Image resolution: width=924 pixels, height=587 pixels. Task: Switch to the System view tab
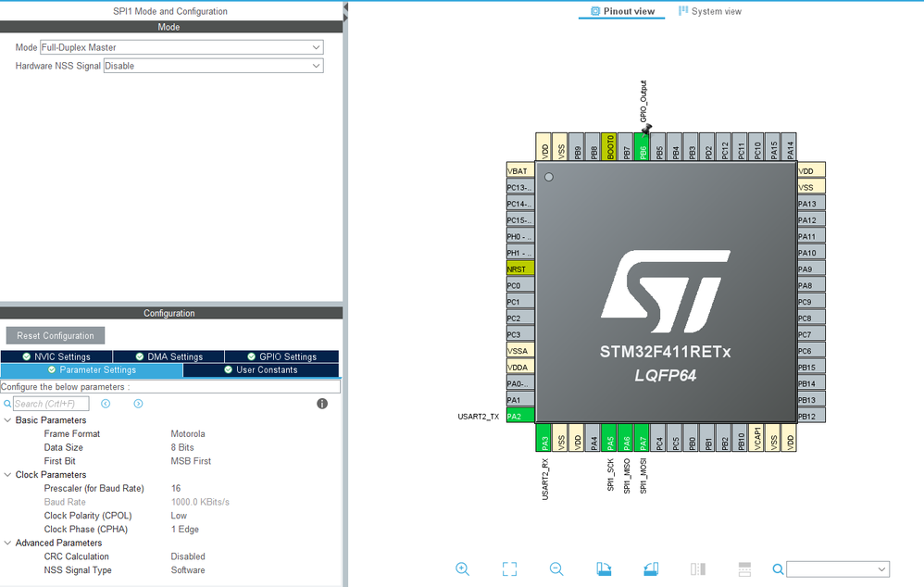710,11
